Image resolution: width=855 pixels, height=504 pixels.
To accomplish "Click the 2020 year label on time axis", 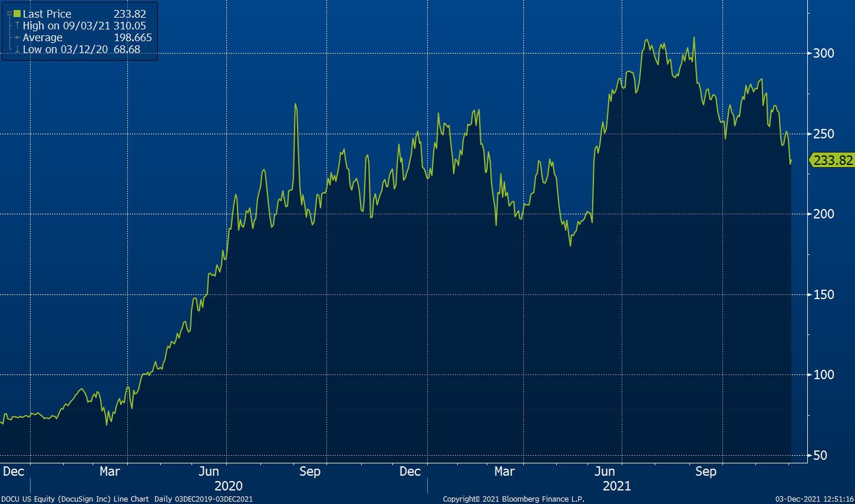I will pyautogui.click(x=229, y=486).
